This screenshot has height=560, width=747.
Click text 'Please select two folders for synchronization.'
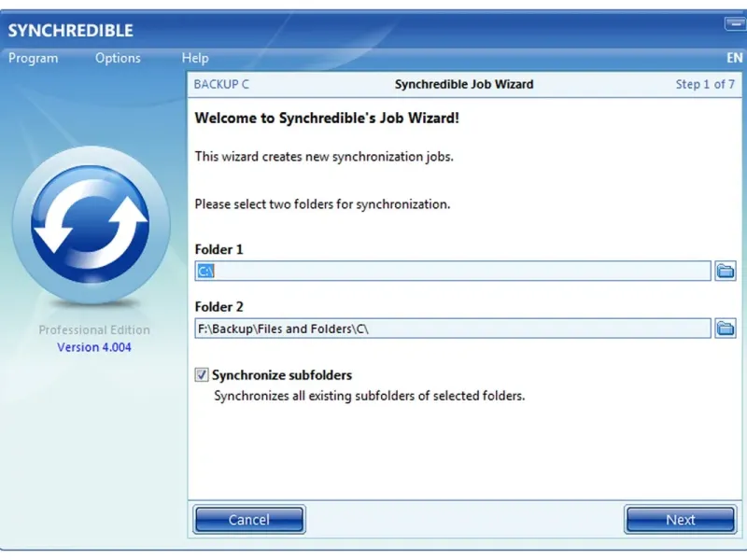point(322,204)
